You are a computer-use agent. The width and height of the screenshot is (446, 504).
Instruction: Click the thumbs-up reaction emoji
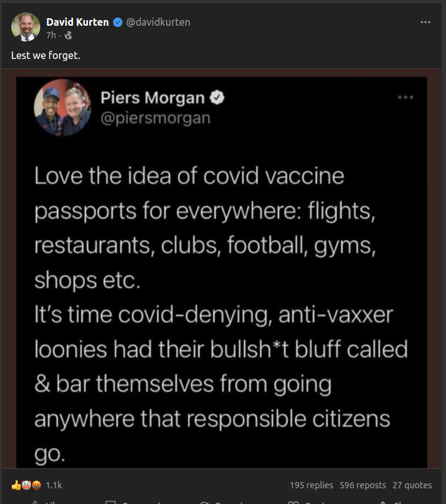(16, 485)
